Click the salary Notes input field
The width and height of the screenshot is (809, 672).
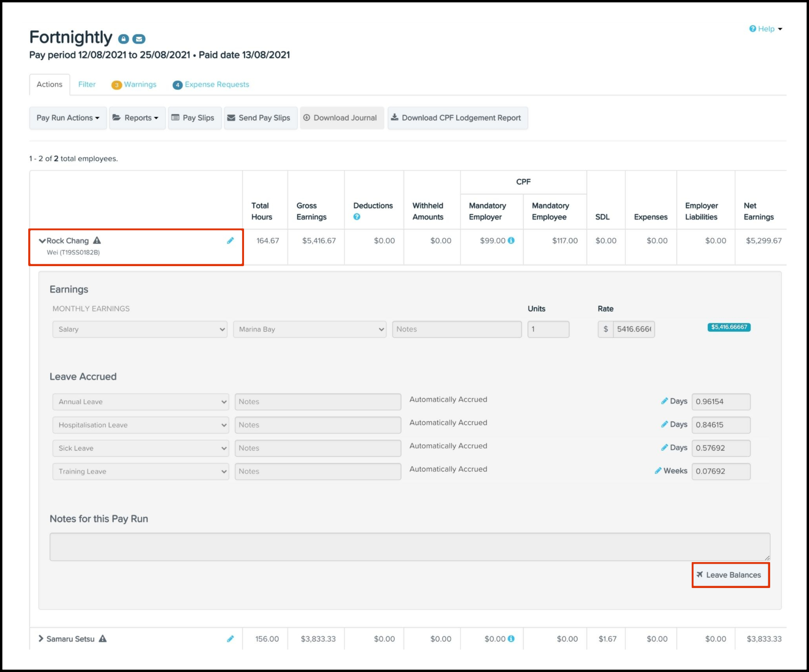pos(457,329)
